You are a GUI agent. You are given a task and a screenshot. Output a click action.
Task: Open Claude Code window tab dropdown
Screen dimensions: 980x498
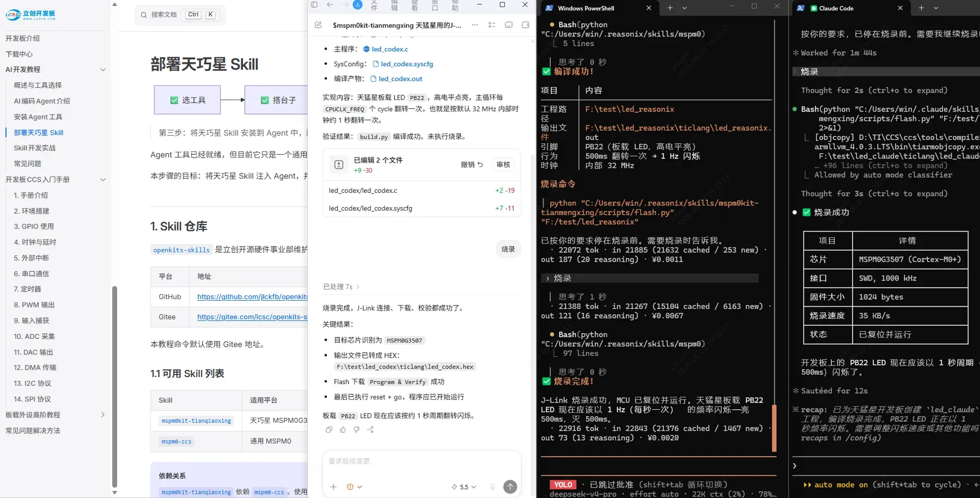pos(936,8)
